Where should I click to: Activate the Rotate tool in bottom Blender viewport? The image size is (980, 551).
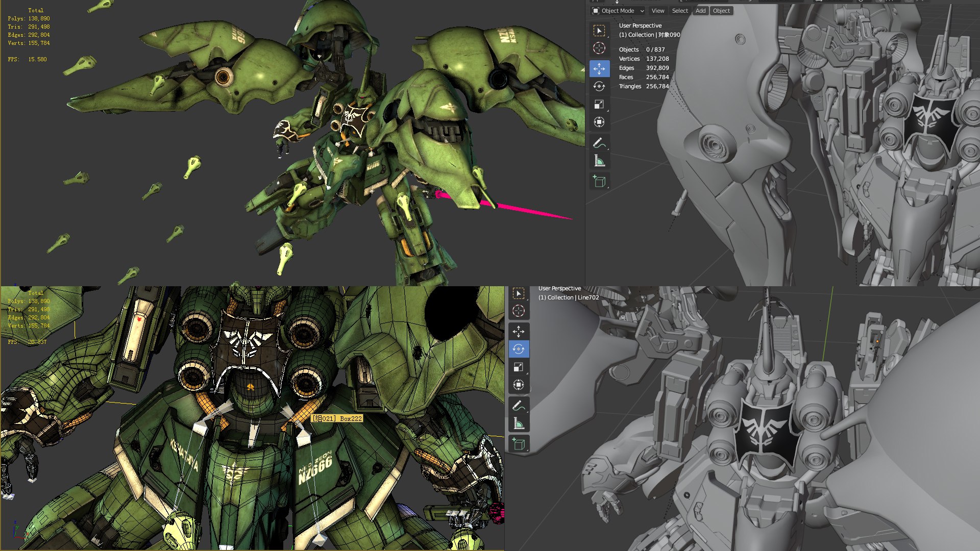coord(519,349)
